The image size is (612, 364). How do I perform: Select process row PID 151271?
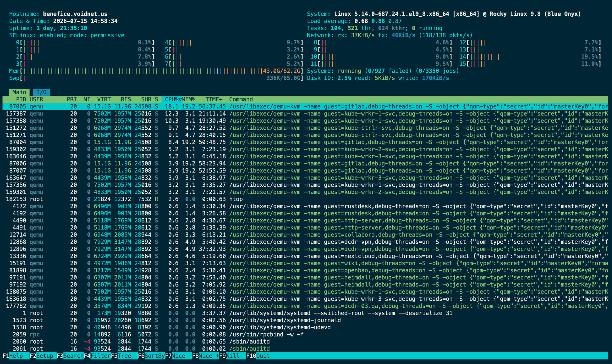click(x=305, y=135)
